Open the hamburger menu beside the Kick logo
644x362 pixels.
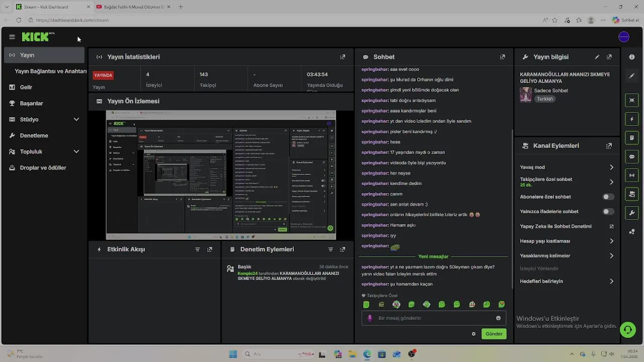(x=12, y=37)
